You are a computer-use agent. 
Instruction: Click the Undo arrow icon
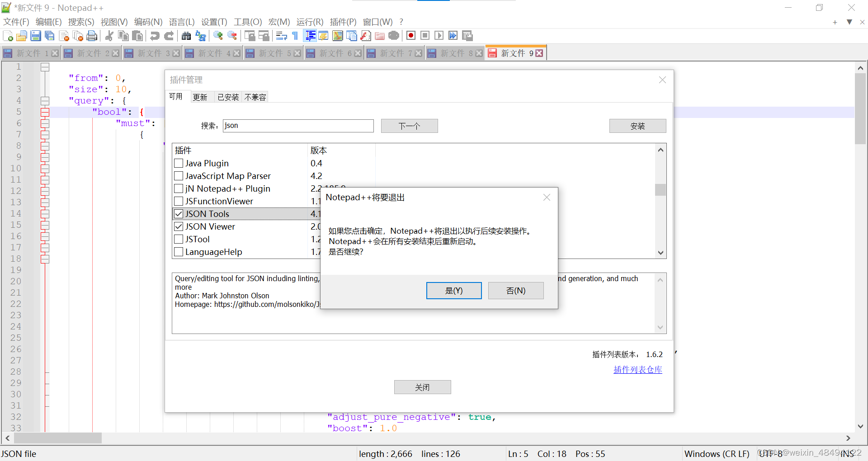155,36
